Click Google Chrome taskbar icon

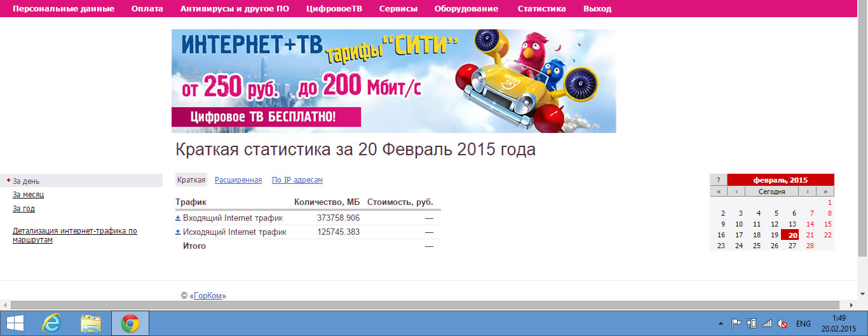pos(130,324)
